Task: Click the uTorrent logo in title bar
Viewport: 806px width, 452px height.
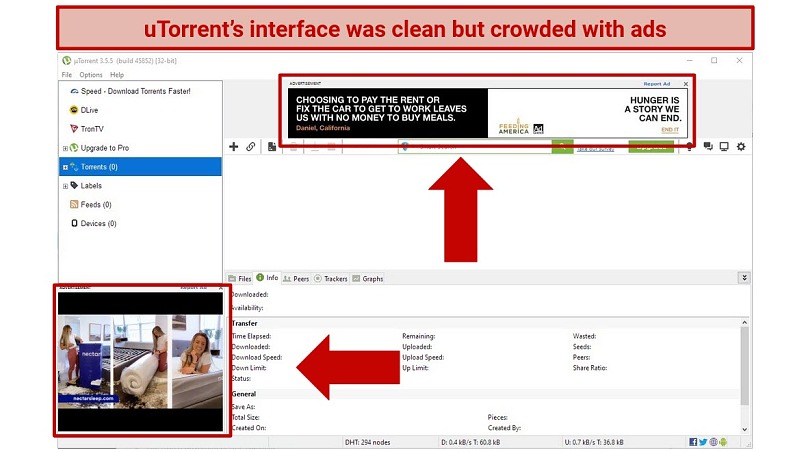Action: [66, 60]
